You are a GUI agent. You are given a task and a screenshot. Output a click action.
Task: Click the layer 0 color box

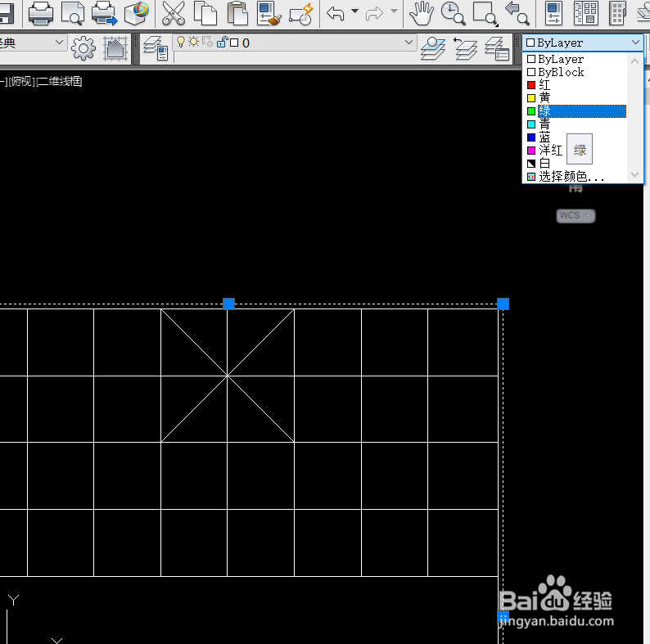click(234, 43)
